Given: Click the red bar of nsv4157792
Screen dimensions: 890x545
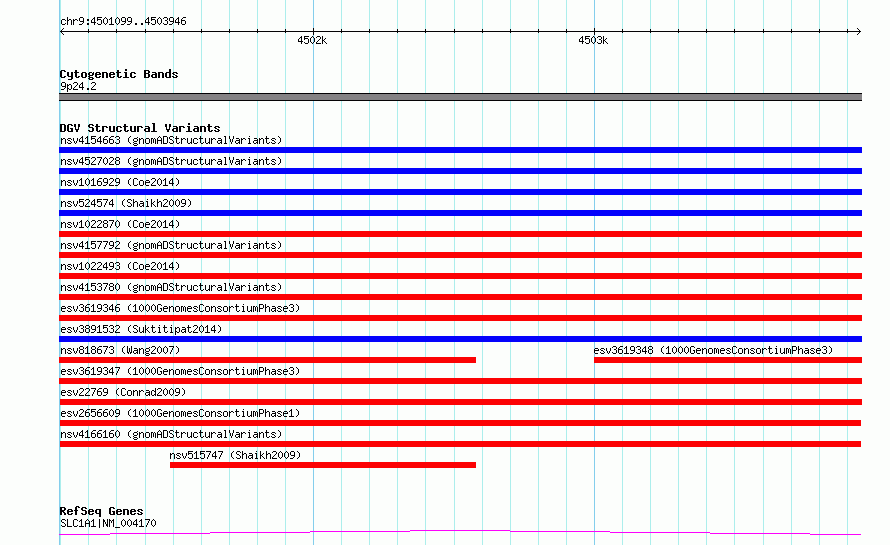Looking at the screenshot, I should [x=460, y=255].
